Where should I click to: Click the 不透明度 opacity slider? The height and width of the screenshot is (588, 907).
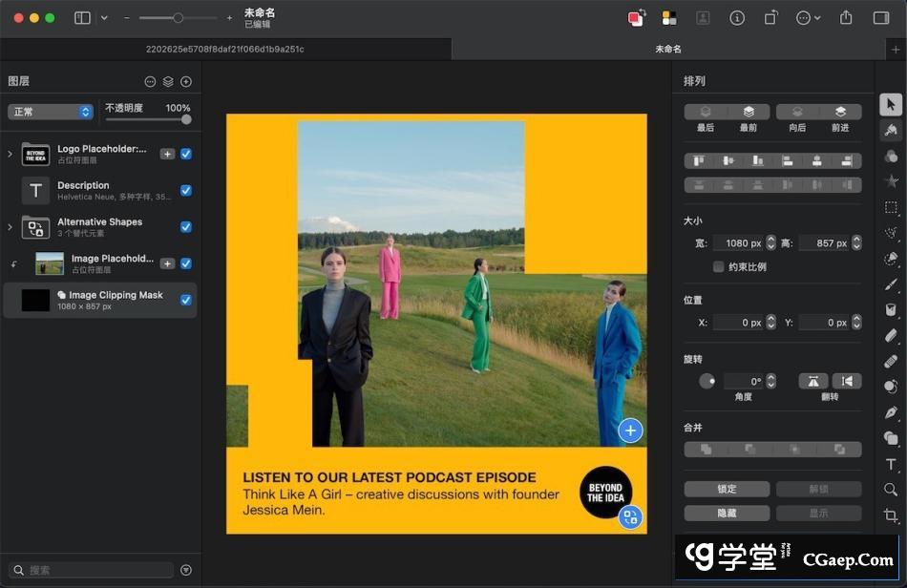147,119
